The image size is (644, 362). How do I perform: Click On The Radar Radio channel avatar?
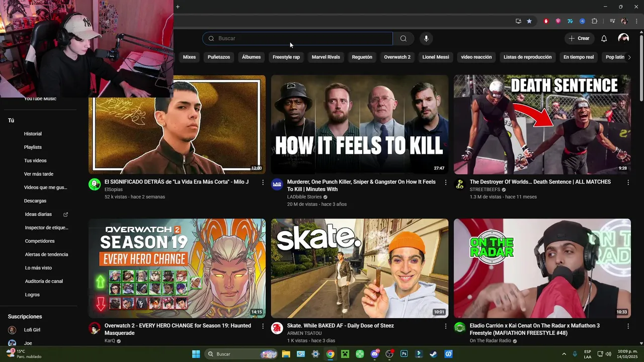click(460, 328)
